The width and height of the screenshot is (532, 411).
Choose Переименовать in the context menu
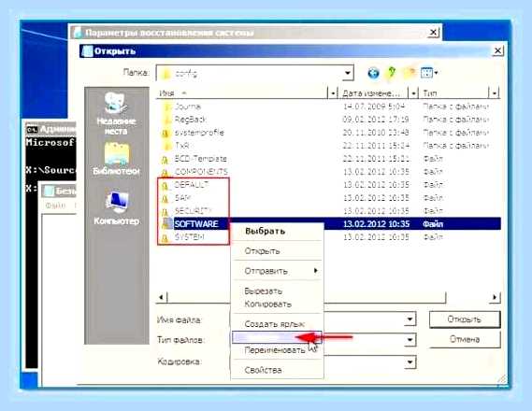(x=277, y=350)
